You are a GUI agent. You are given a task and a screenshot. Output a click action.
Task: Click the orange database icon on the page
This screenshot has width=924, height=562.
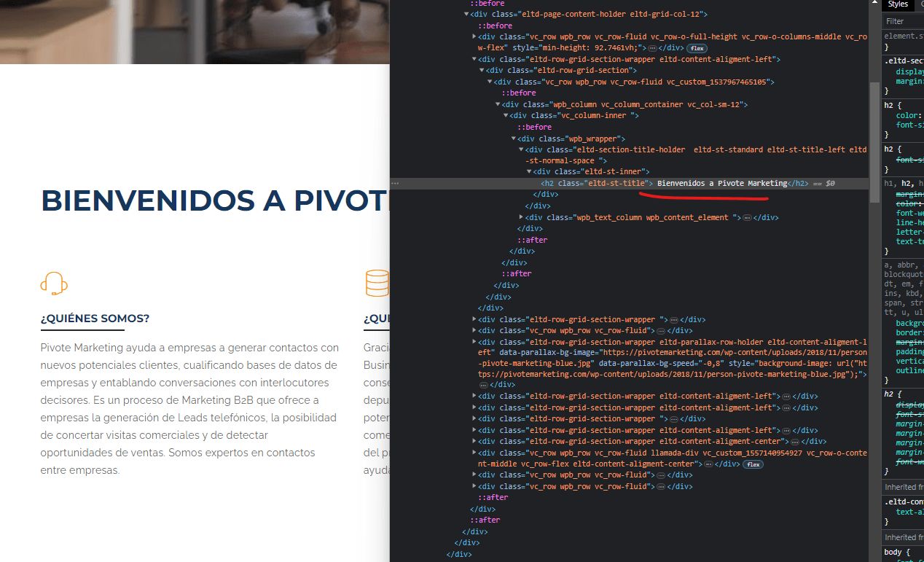coord(377,283)
